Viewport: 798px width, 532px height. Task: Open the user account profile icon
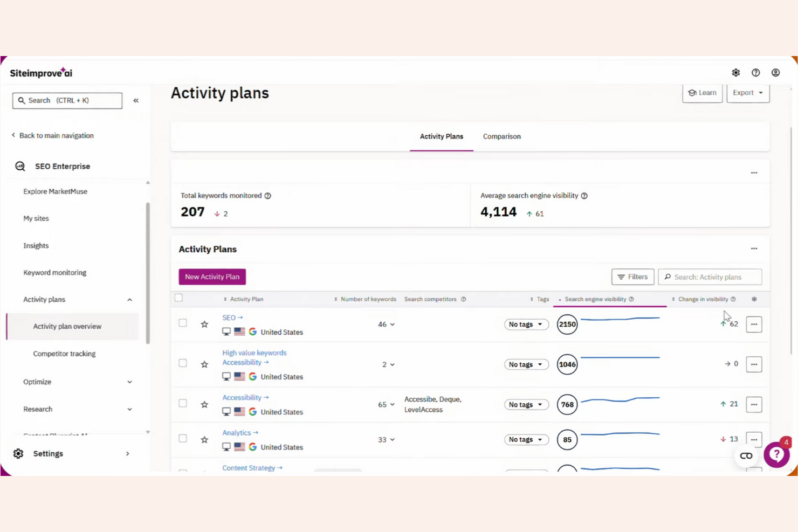coord(775,73)
